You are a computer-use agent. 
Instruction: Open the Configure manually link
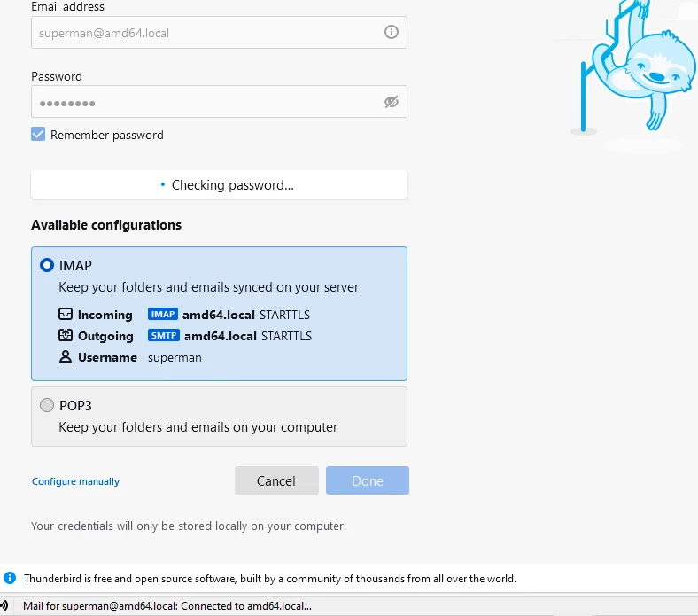point(75,481)
